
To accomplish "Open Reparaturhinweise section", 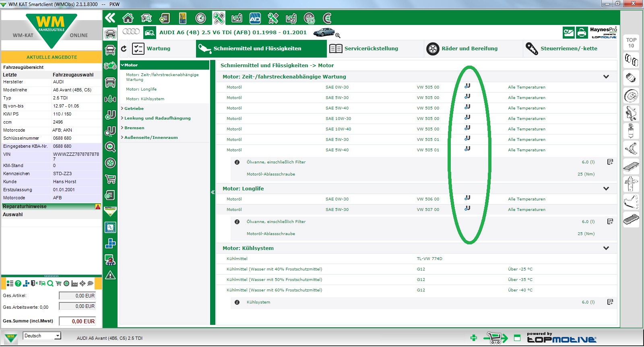I will (x=52, y=207).
